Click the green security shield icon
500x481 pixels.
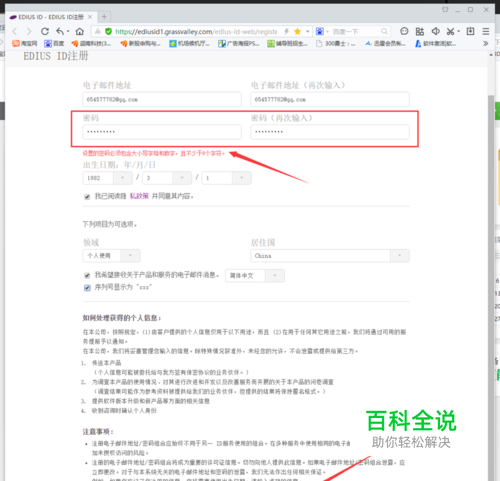[x=108, y=32]
